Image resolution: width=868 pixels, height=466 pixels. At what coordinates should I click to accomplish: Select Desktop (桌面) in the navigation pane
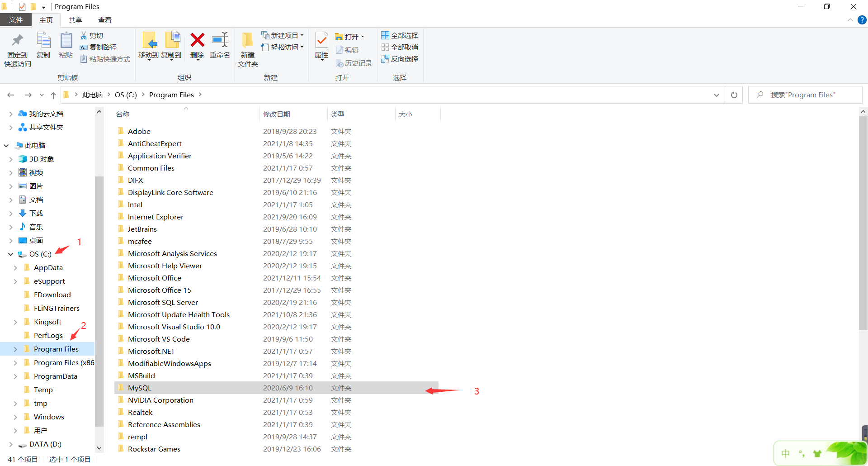point(36,241)
